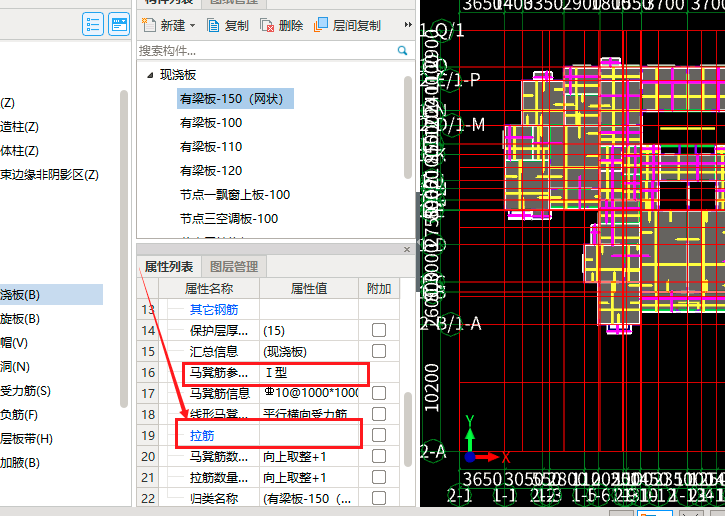Click the 汇总信息 value (现浇板)
725x516 pixels.
tap(309, 351)
